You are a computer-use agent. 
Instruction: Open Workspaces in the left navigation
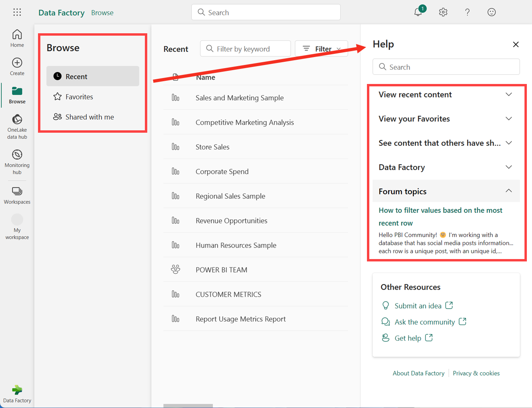click(x=17, y=196)
